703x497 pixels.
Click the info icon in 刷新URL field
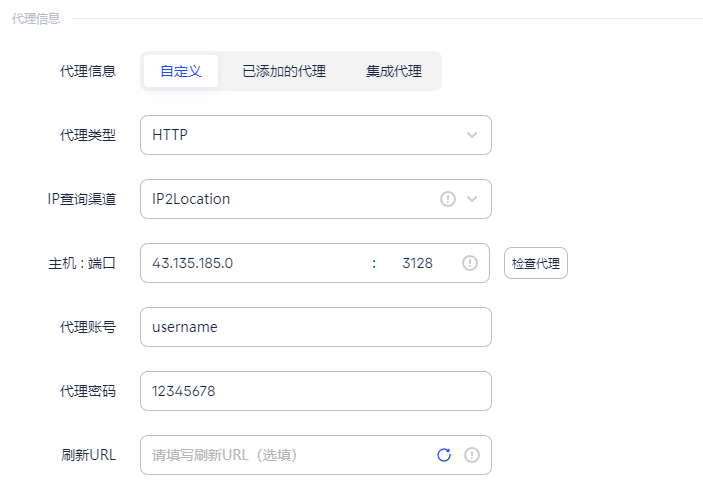(472, 455)
